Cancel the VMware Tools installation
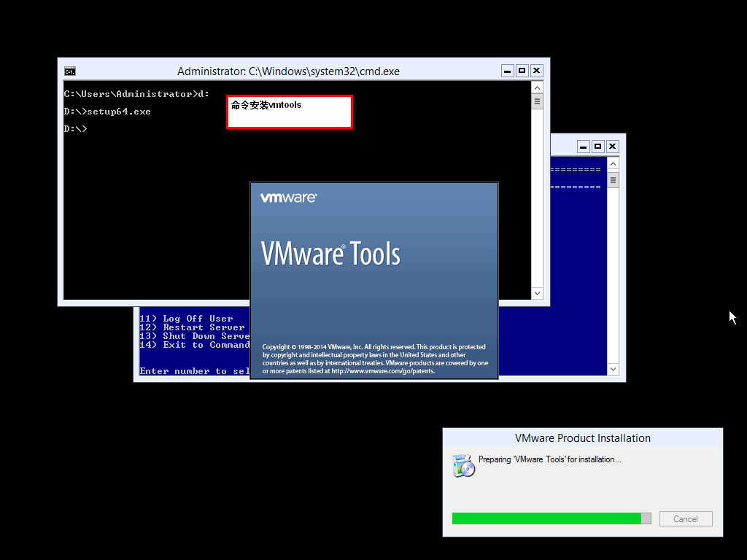Viewport: 747px width, 560px height. (686, 519)
